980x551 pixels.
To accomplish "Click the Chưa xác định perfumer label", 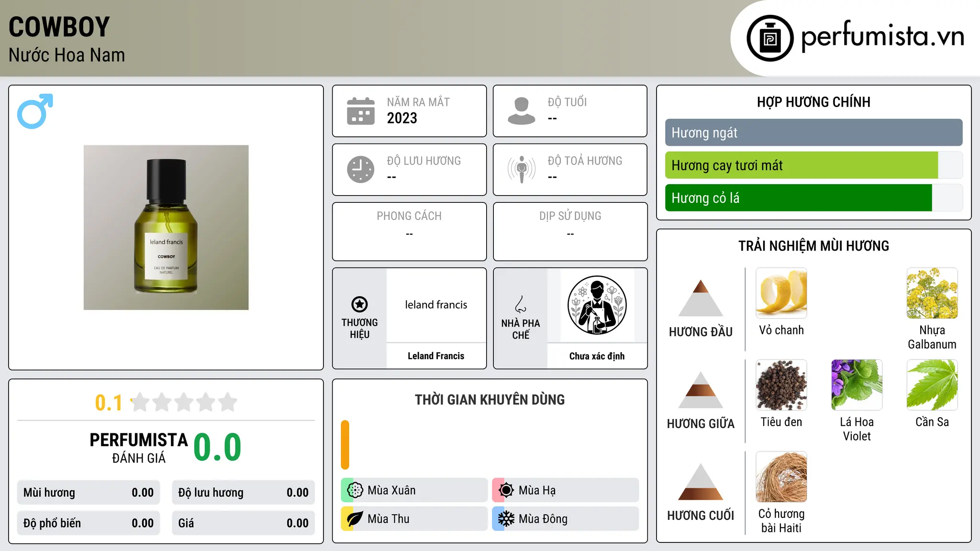I will coord(597,356).
